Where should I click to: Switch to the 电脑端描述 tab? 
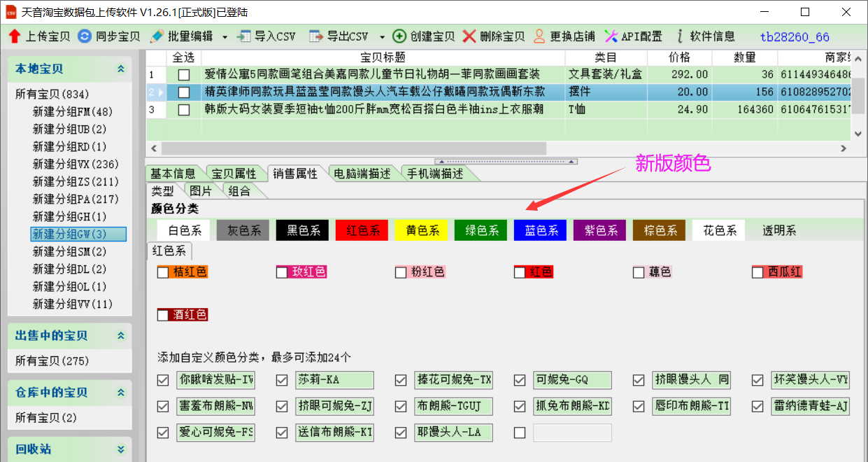coord(362,174)
